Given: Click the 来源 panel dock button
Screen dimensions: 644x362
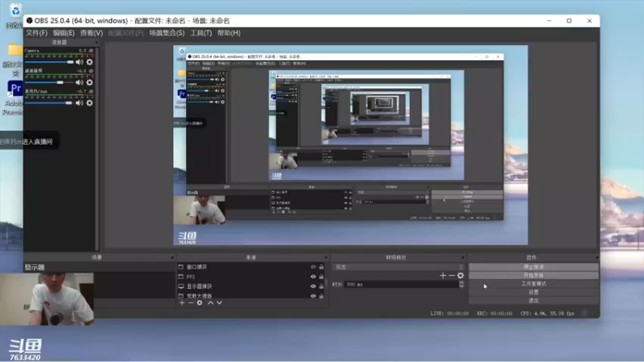Looking at the screenshot, I should 326,257.
